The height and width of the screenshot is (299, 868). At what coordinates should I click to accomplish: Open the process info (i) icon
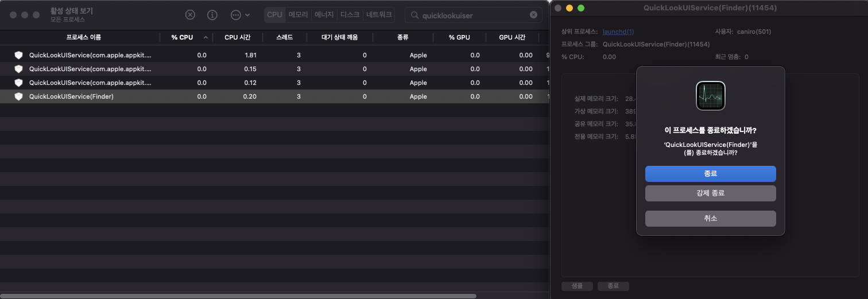[x=212, y=15]
